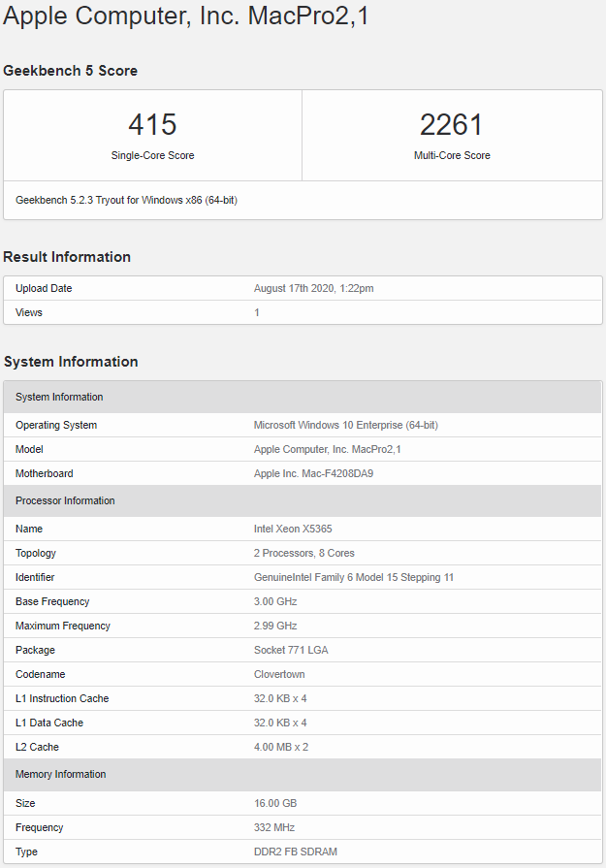Click the memory frequency value '332 MHz'
Image resolution: width=606 pixels, height=868 pixels.
click(274, 827)
